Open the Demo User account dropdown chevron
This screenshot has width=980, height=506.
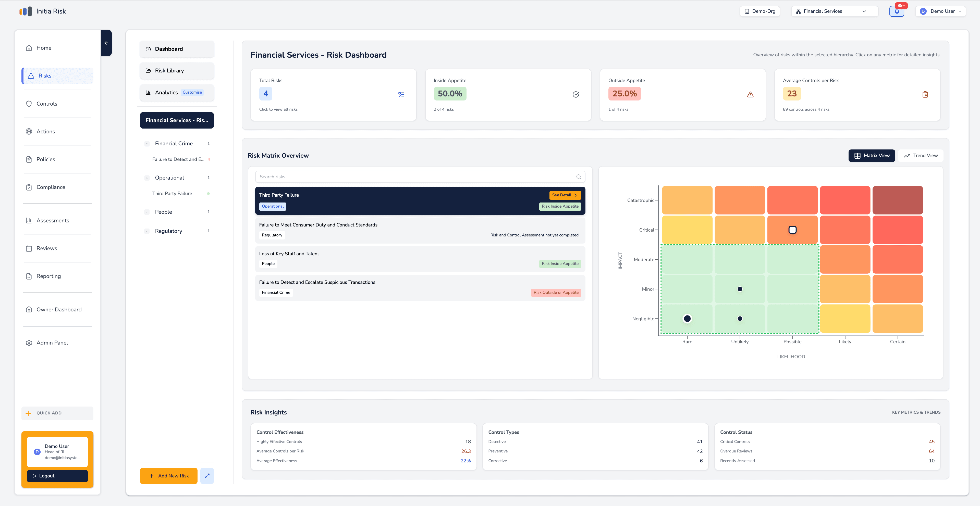(x=960, y=11)
